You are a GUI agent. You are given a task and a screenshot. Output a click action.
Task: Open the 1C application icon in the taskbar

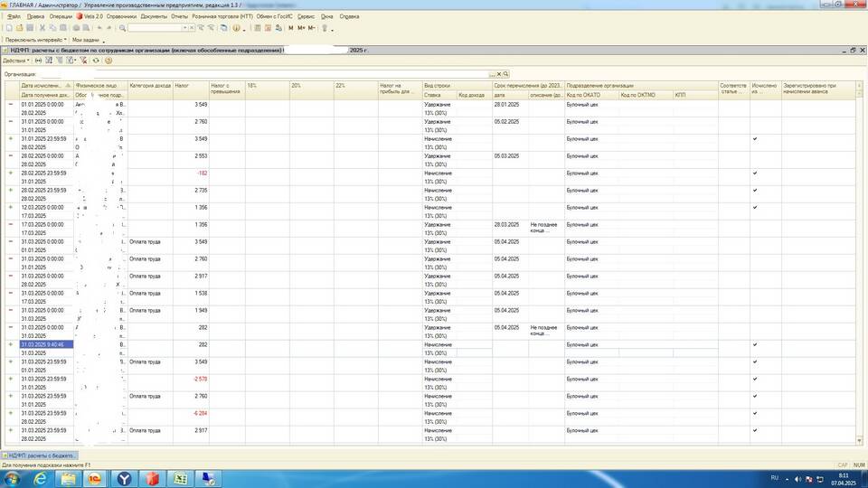pyautogui.click(x=96, y=479)
